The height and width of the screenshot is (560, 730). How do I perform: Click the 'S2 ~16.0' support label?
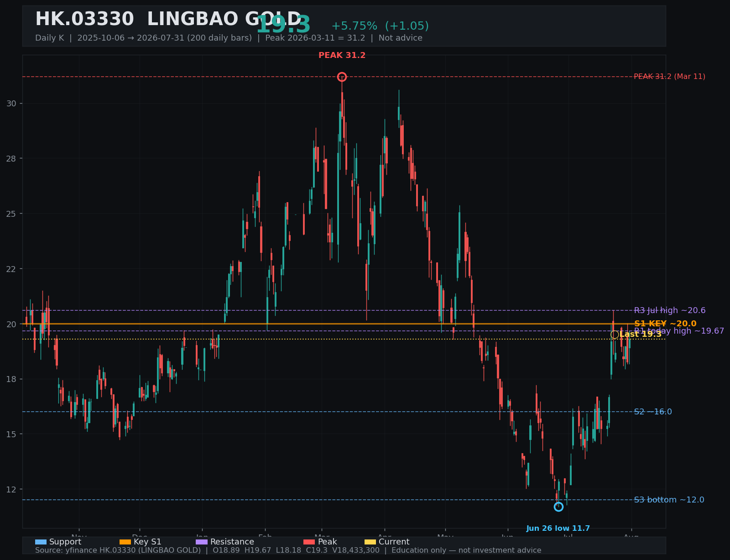click(653, 412)
